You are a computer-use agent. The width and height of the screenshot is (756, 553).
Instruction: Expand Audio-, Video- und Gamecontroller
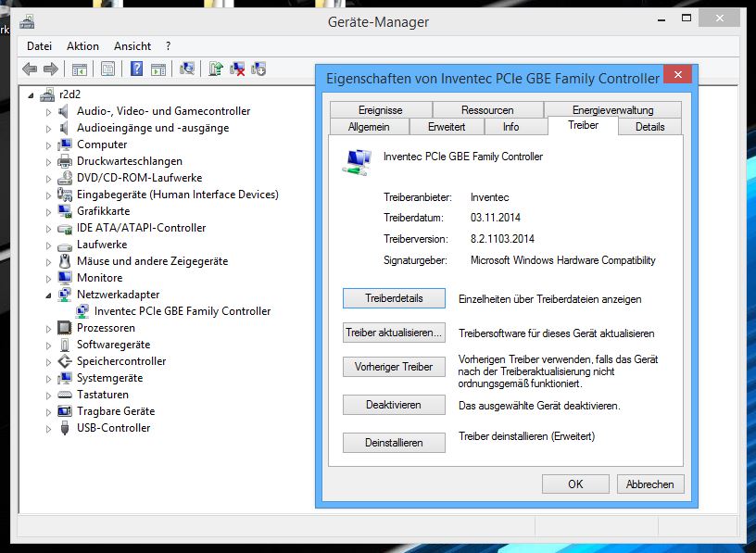[48, 112]
